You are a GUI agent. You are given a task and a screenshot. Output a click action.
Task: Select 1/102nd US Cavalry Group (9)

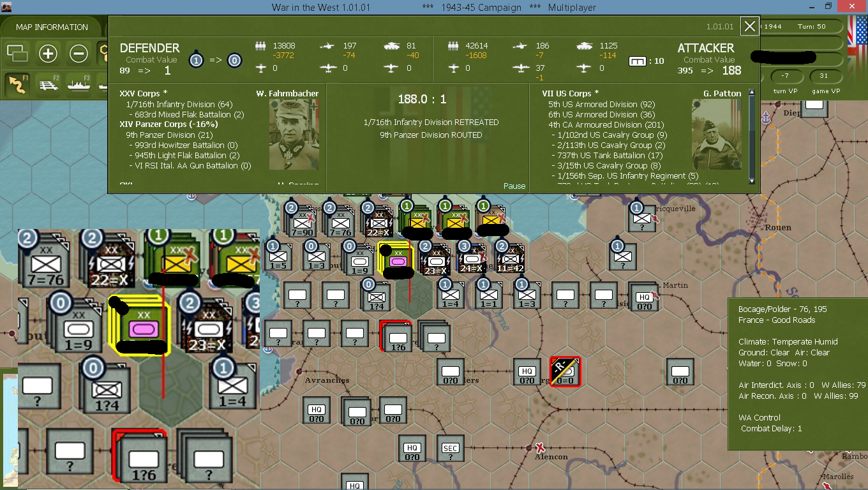pos(610,135)
